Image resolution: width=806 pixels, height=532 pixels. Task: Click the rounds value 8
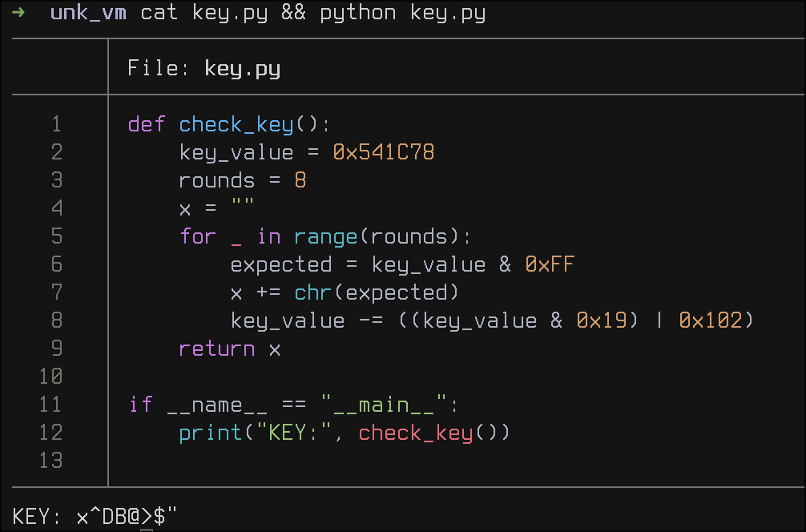point(300,180)
